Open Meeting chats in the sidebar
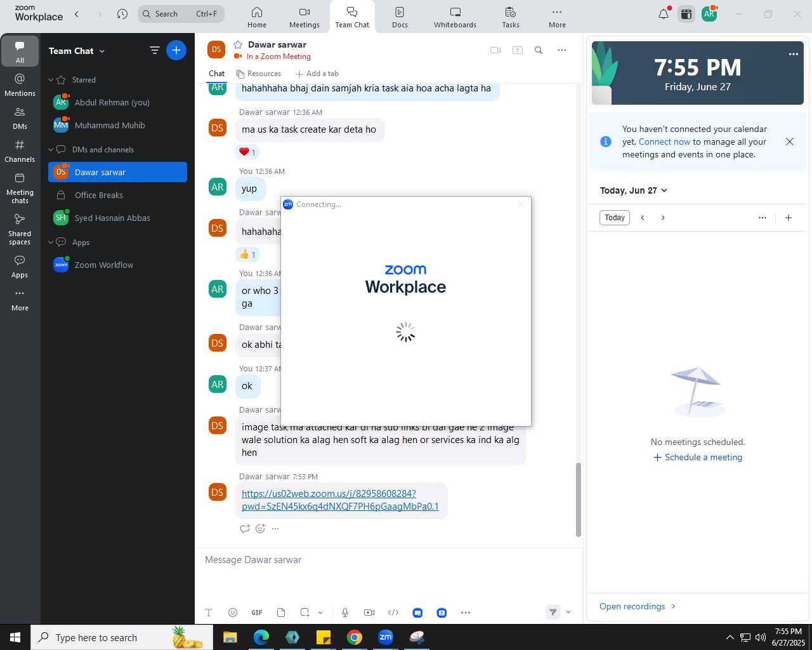Viewport: 812px width, 650px height. coord(20,188)
